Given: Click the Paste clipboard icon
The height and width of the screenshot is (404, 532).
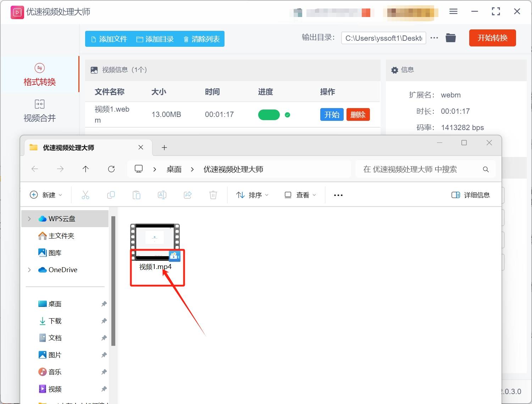Looking at the screenshot, I should pos(137,195).
